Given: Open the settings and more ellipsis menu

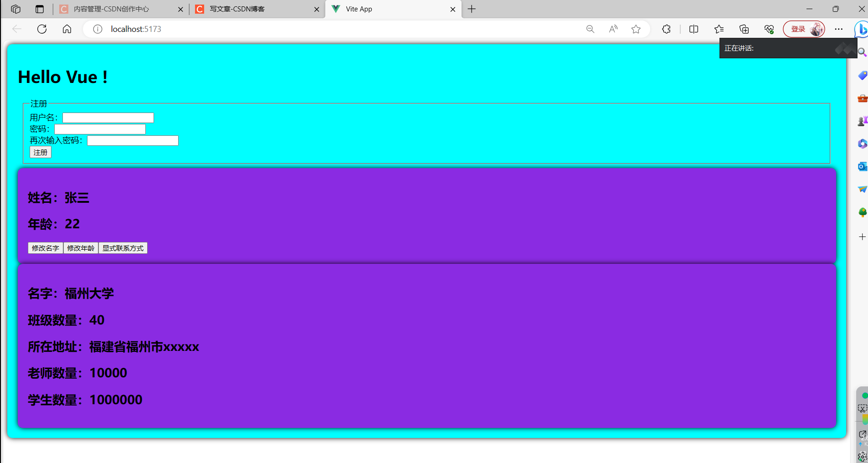Looking at the screenshot, I should (x=839, y=29).
